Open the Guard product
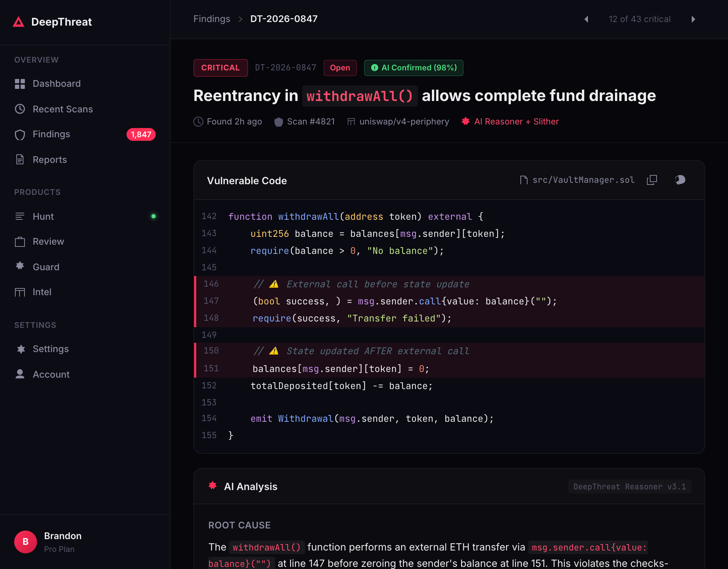The width and height of the screenshot is (728, 569). [x=46, y=267]
